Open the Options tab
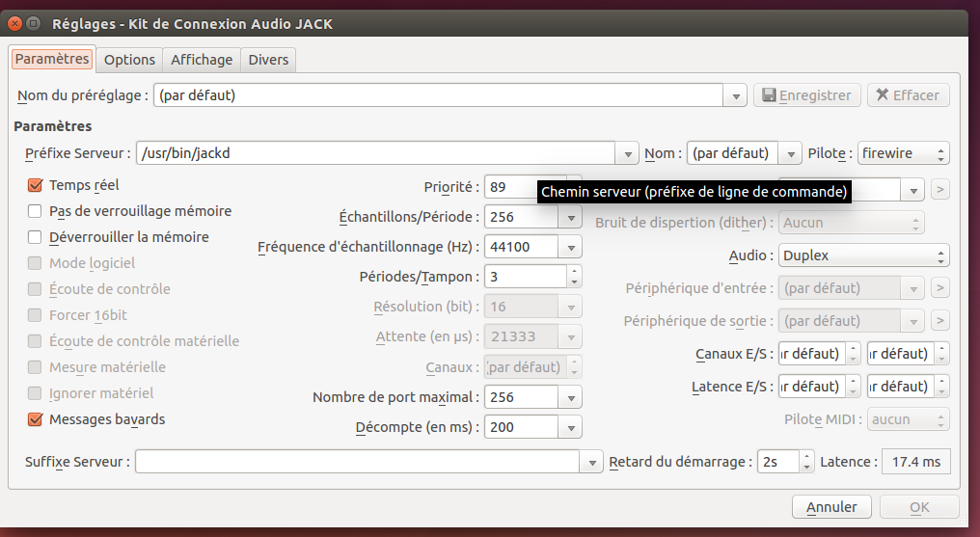The width and height of the screenshot is (980, 537). point(129,60)
